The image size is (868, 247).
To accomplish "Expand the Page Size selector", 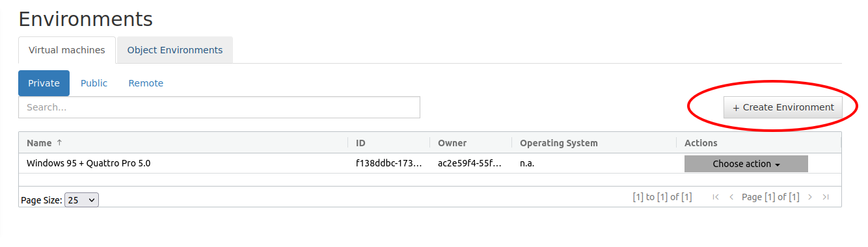I will pyautogui.click(x=82, y=200).
